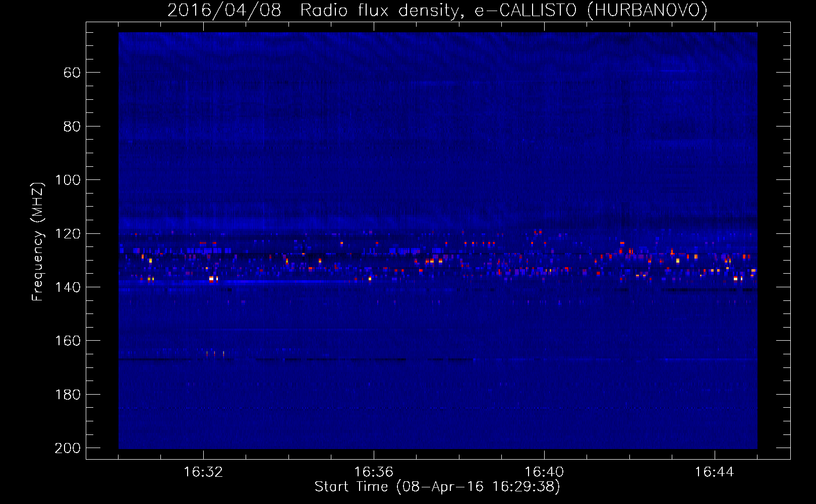Screen dimensions: 816x504
Task: Click the 'e-CALLISTO (HURBANOVO)' station label
Action: point(591,11)
